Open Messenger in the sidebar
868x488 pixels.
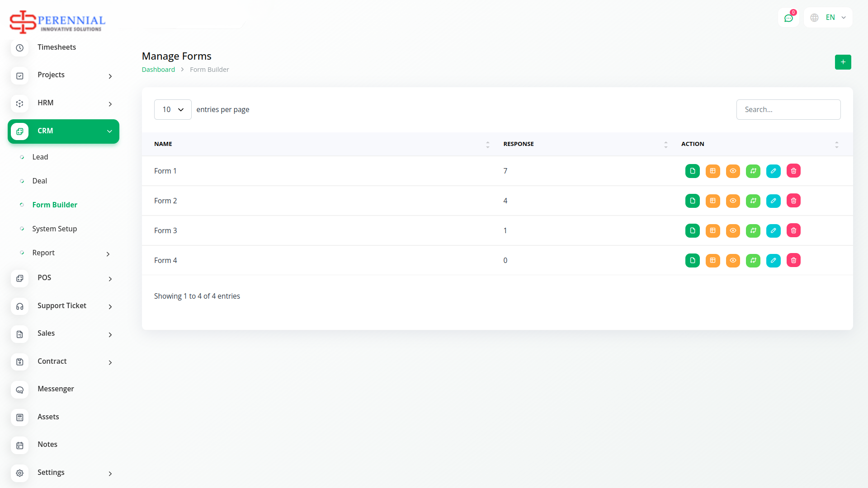(56, 389)
